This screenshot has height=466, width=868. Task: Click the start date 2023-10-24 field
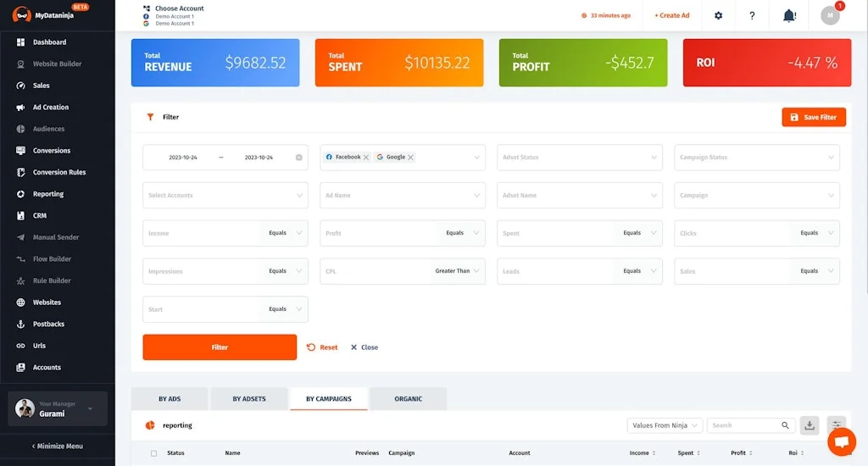point(183,158)
